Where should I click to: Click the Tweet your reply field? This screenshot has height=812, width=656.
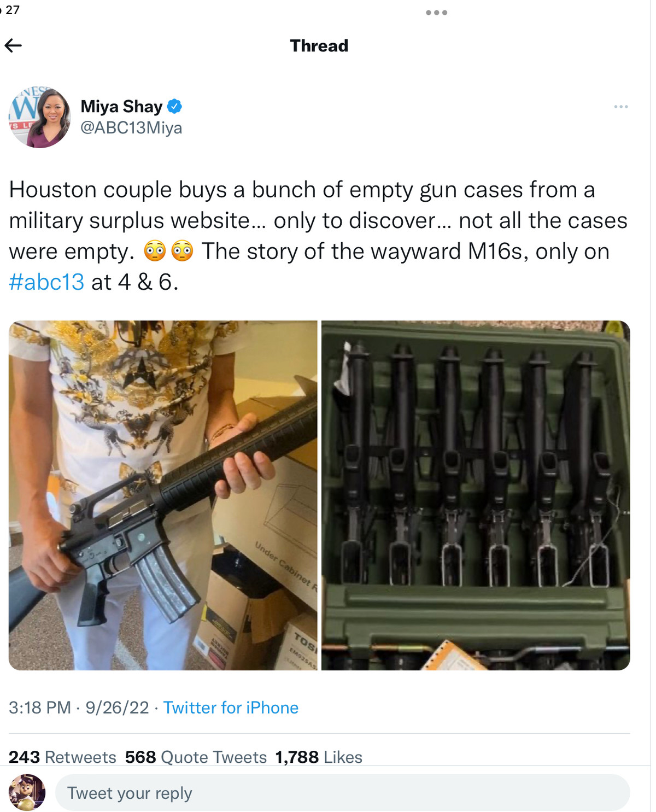pos(342,793)
